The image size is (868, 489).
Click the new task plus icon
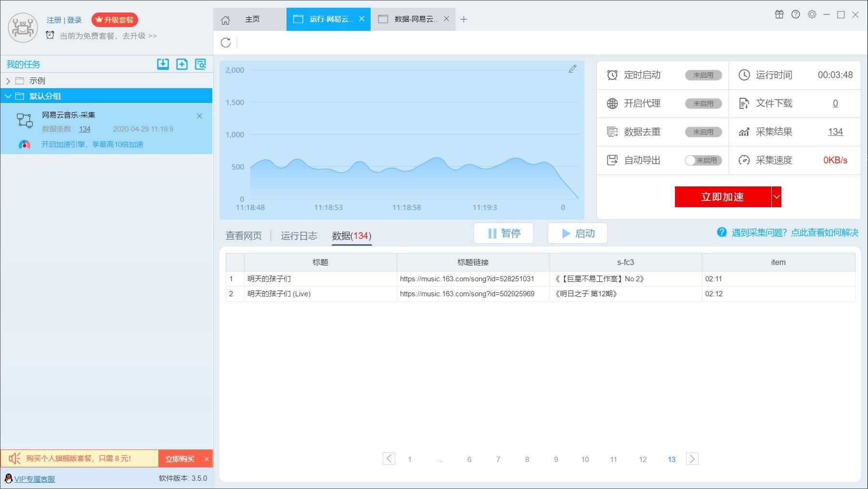point(182,64)
